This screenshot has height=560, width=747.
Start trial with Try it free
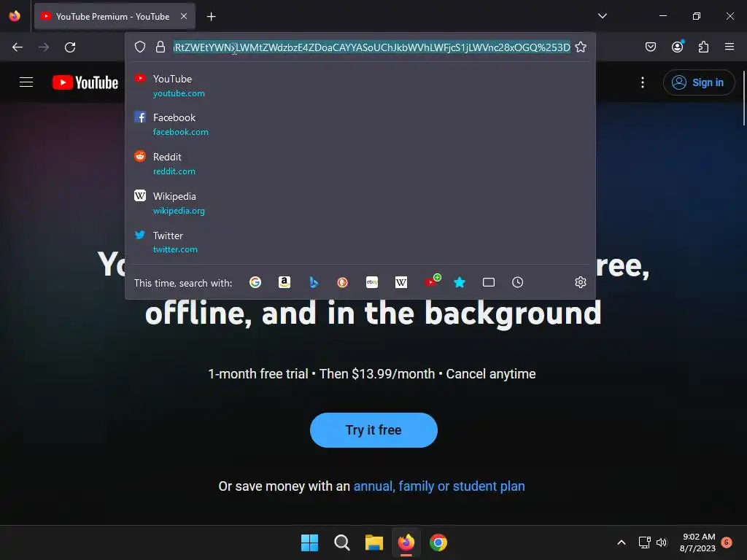(x=373, y=430)
